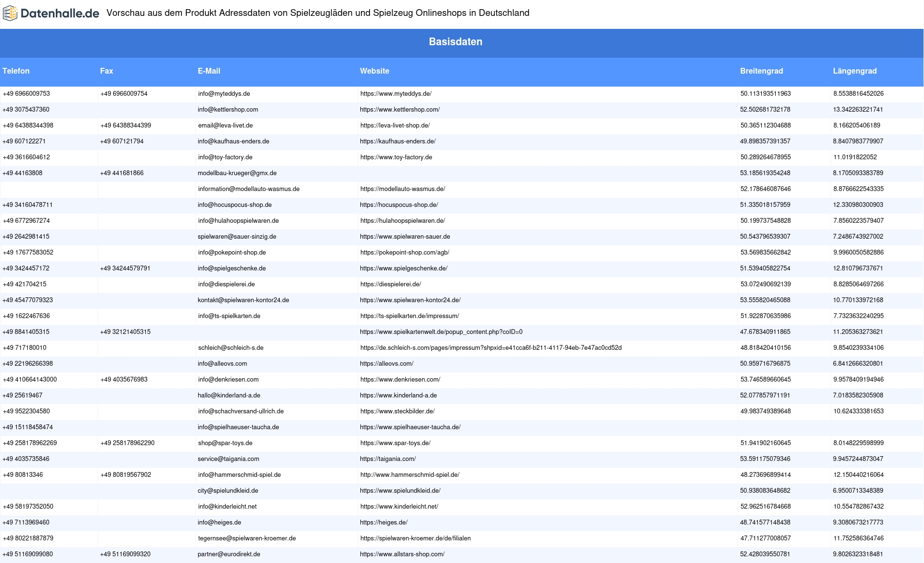
Task: Click email modellbau-krueger@gmx.de
Action: [237, 173]
